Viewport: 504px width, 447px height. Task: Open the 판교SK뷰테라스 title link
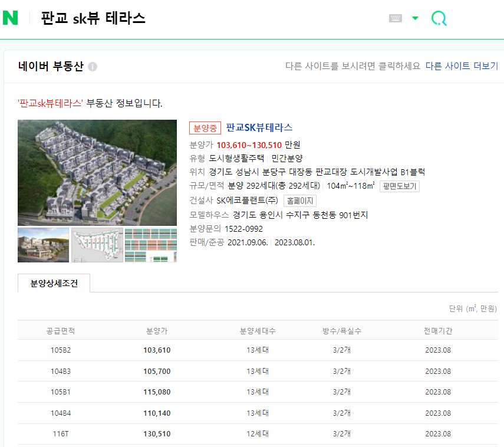[x=259, y=127]
